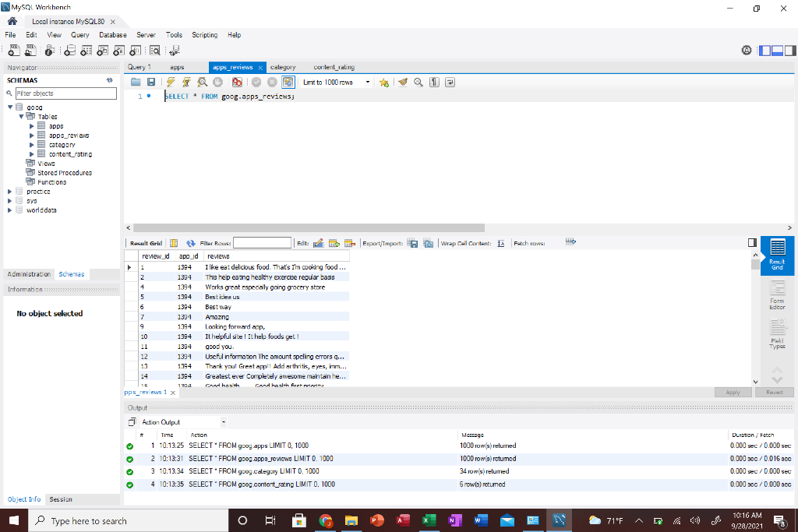Import records from file icon
The width and height of the screenshot is (798, 532).
pos(429,243)
